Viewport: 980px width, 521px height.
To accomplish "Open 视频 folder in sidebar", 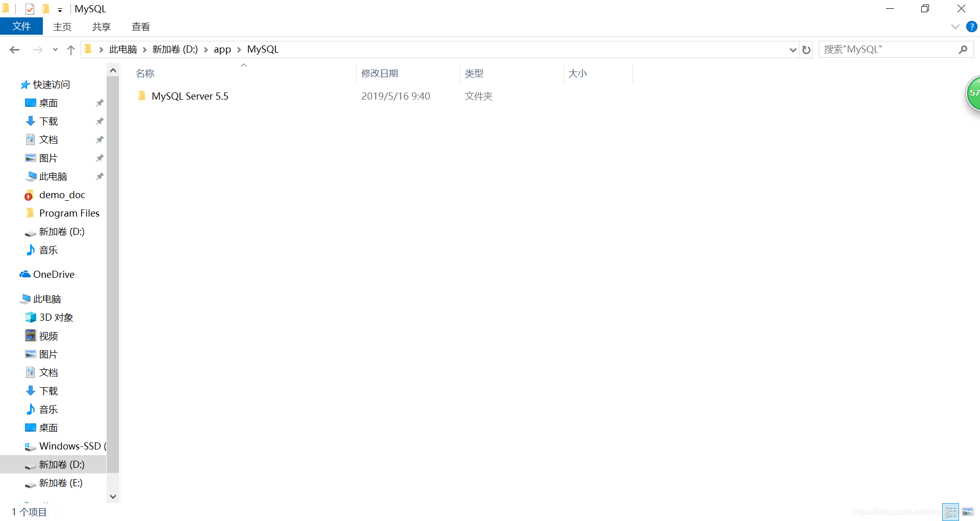I will (48, 336).
